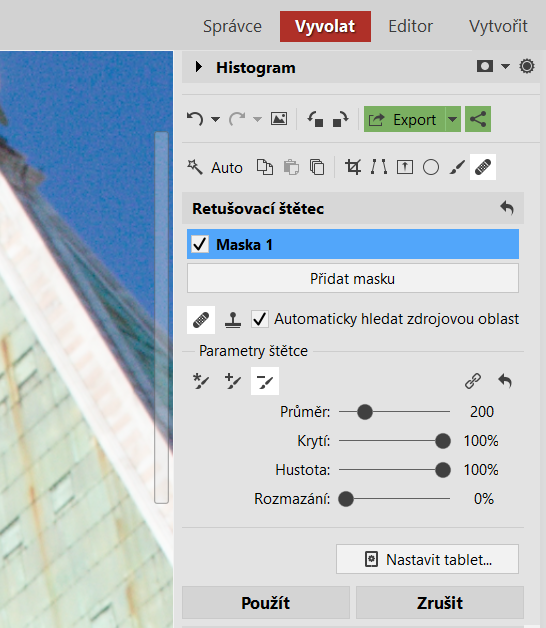
Task: Rotate image left icon
Action: pyautogui.click(x=315, y=119)
